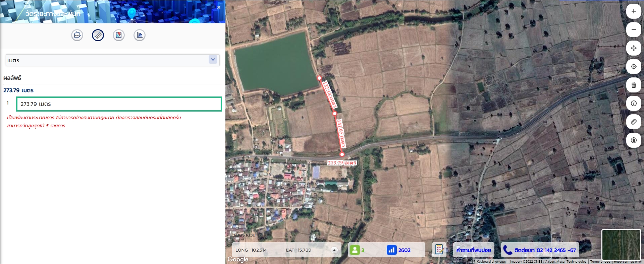Open the survey checklist notepad icon
Image resolution: width=644 pixels, height=264 pixels.
(x=439, y=250)
